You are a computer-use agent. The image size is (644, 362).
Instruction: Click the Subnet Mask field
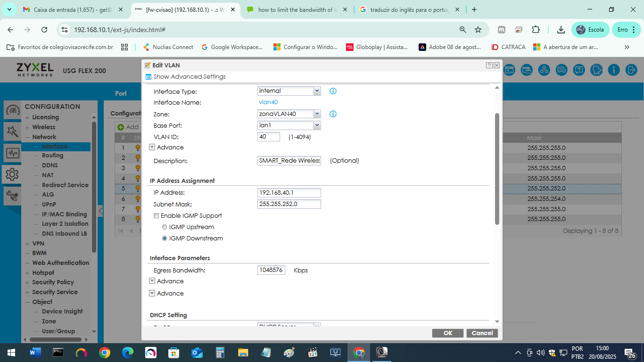tap(289, 204)
